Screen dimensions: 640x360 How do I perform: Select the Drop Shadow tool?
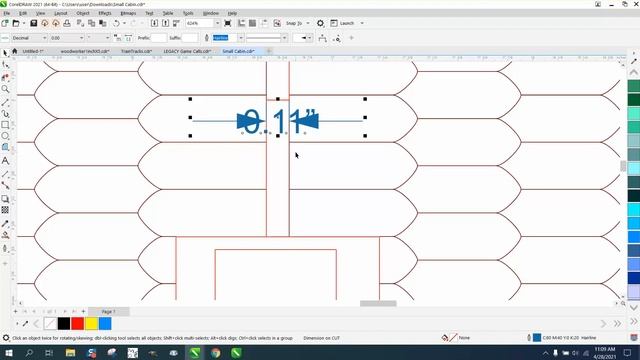[5, 199]
